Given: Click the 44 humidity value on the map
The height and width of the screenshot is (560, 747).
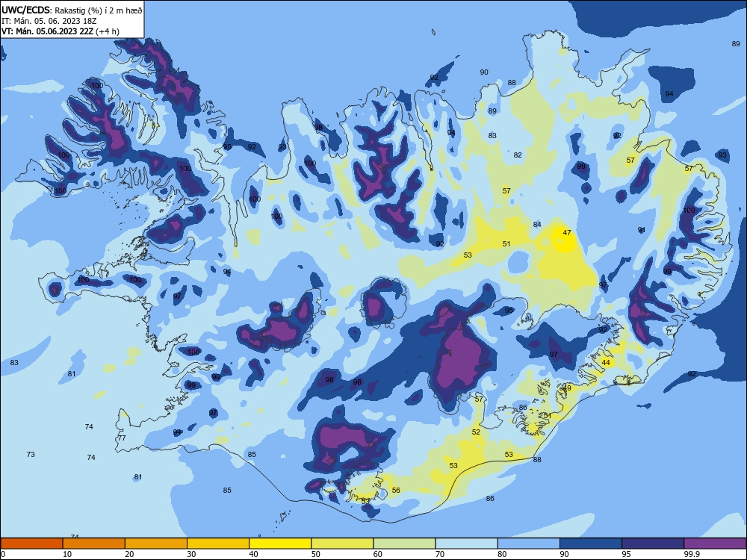Looking at the screenshot, I should pyautogui.click(x=606, y=362).
